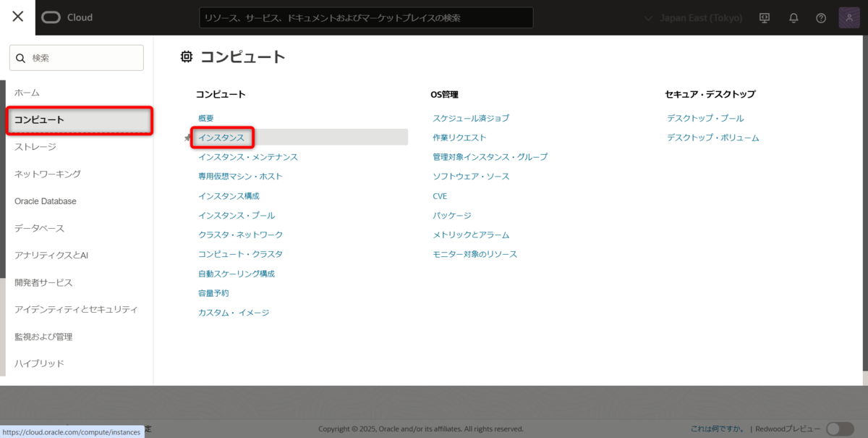Select ハイブリッド in the sidebar
Image resolution: width=868 pixels, height=438 pixels.
[x=39, y=363]
